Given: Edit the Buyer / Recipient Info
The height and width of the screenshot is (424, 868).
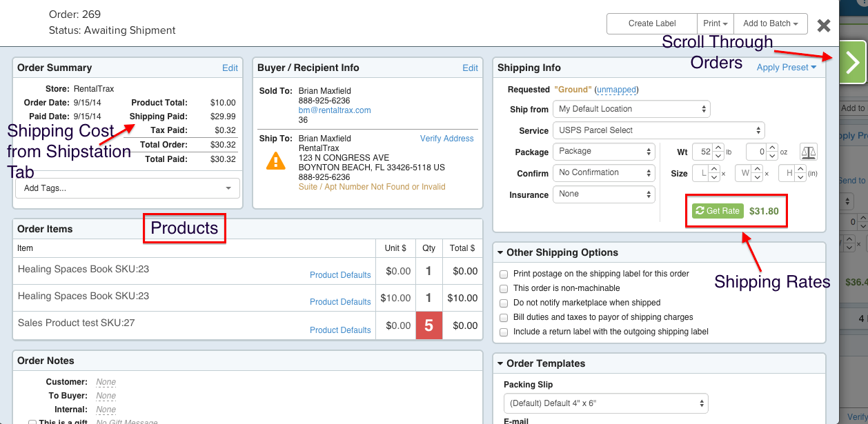Looking at the screenshot, I should click(471, 68).
